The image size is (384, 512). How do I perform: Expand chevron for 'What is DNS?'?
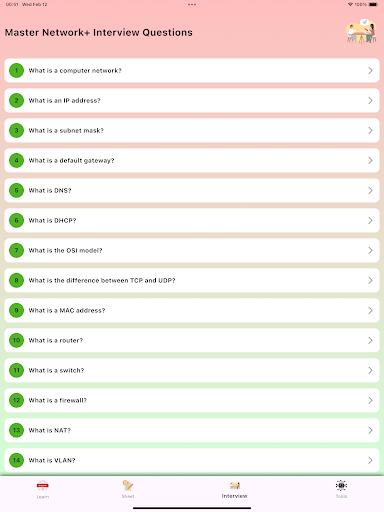(370, 190)
